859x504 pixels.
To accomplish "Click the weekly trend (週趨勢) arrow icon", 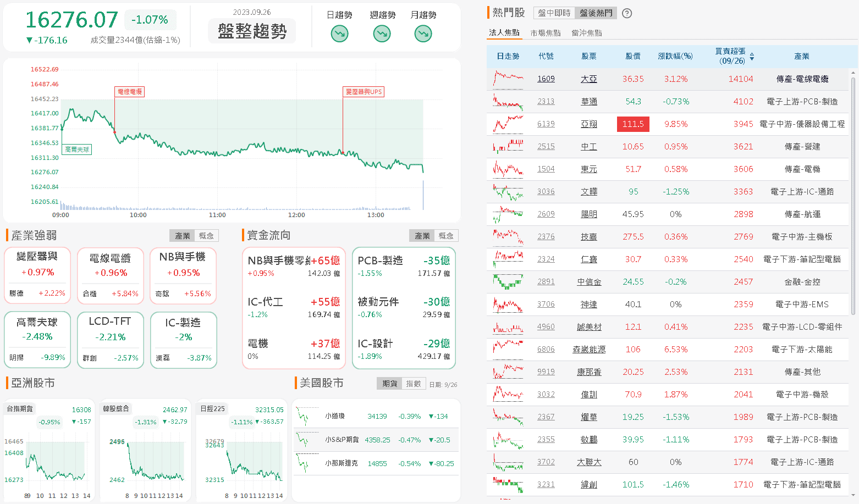I will [x=382, y=34].
